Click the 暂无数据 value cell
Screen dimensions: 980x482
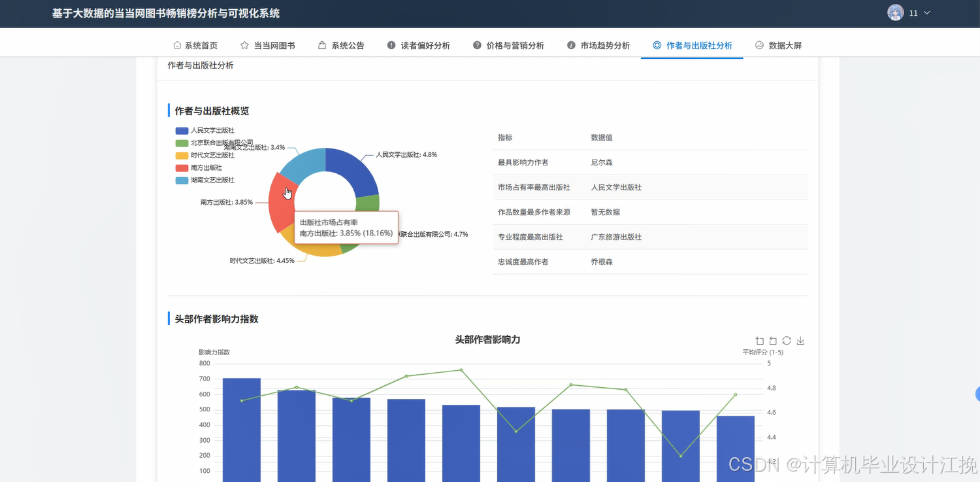pos(606,212)
